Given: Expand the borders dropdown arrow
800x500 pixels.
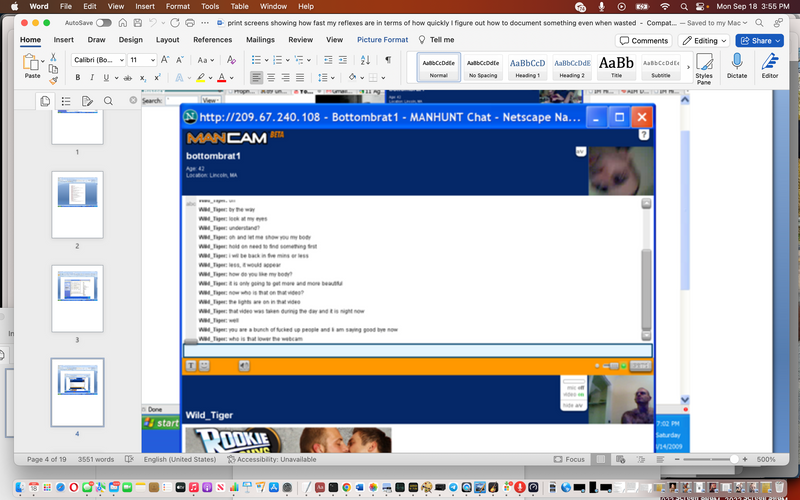Looking at the screenshot, I should 383,78.
